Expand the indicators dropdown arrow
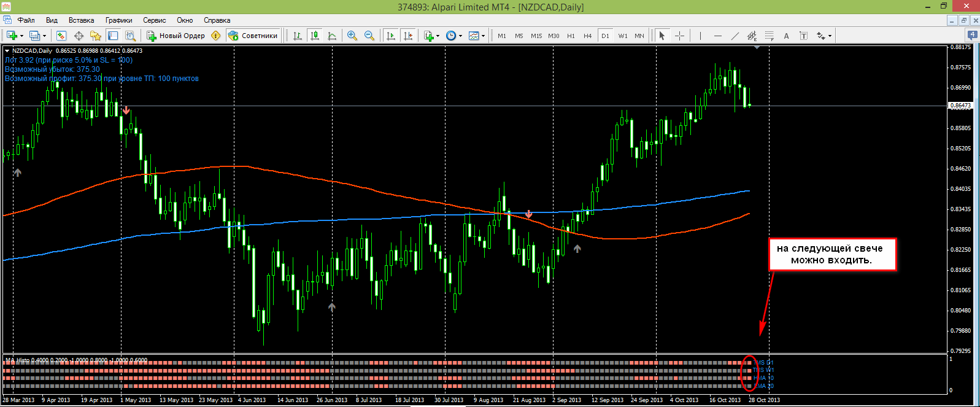Viewport: 980px width, 407px height. (x=438, y=36)
